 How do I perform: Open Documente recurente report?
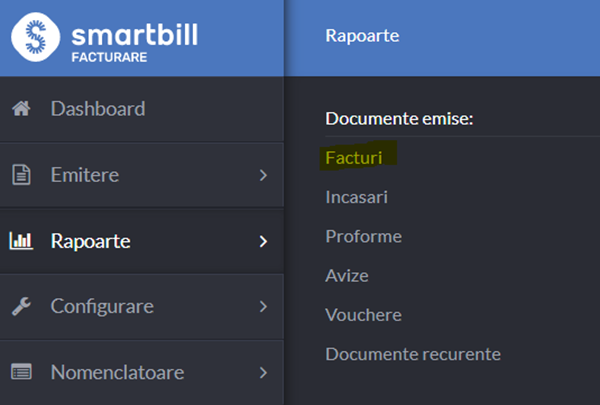coord(413,354)
